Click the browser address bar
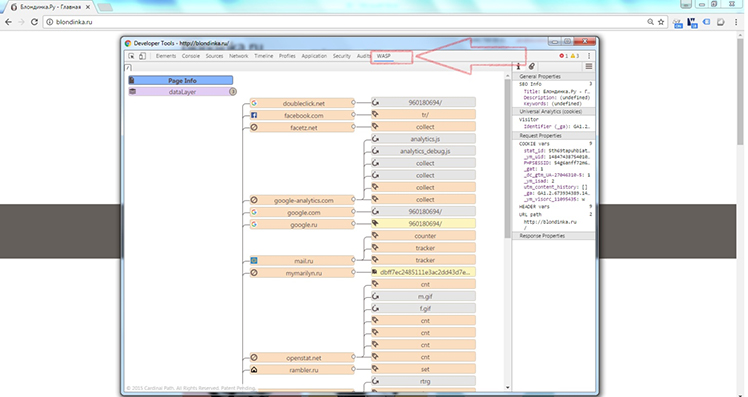748x397 pixels. [348, 22]
